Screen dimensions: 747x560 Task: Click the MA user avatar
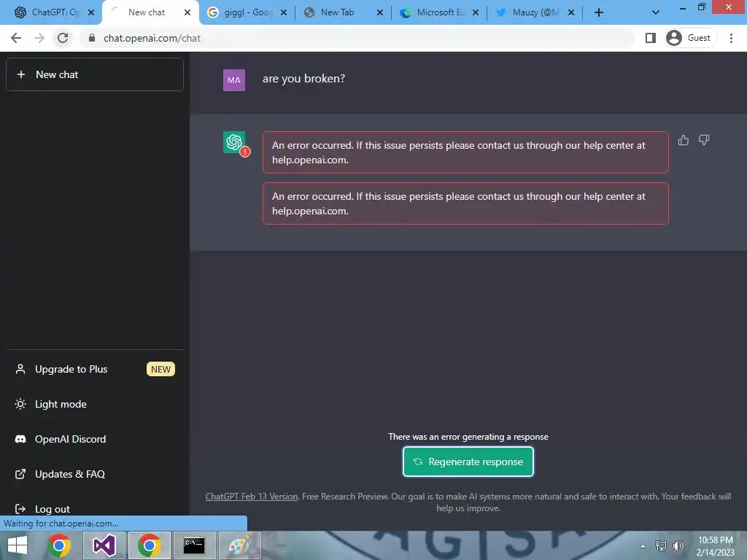(x=234, y=80)
